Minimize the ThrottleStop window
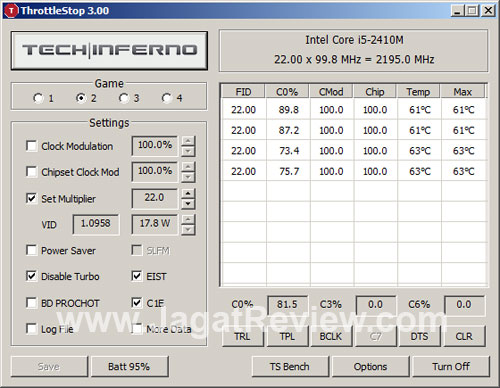Viewport: 500px width, 388px height. point(458,11)
